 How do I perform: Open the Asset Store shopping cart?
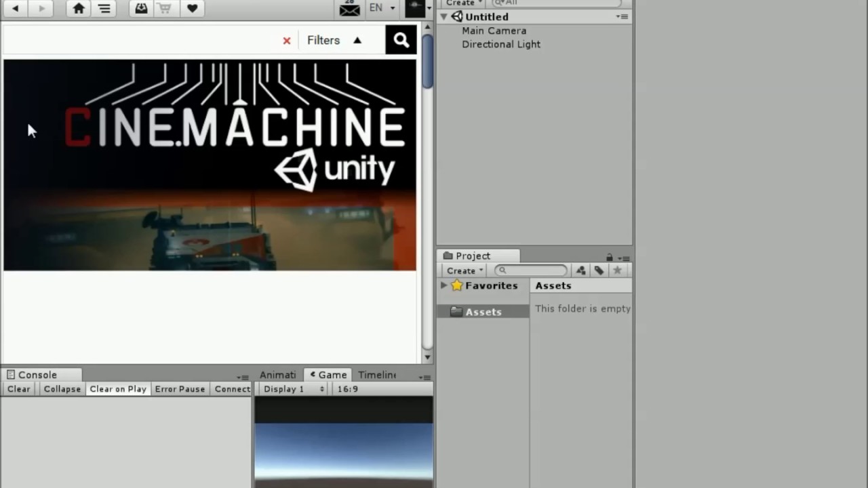coord(165,8)
